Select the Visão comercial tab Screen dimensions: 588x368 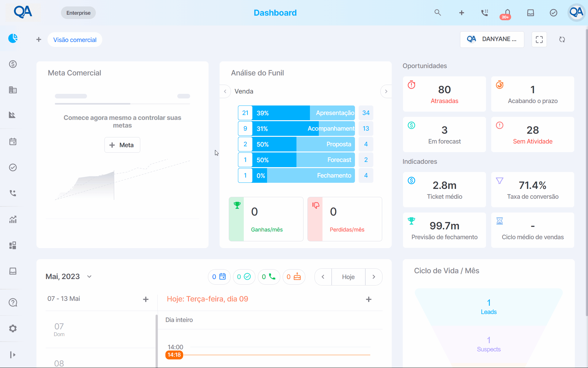pos(75,40)
